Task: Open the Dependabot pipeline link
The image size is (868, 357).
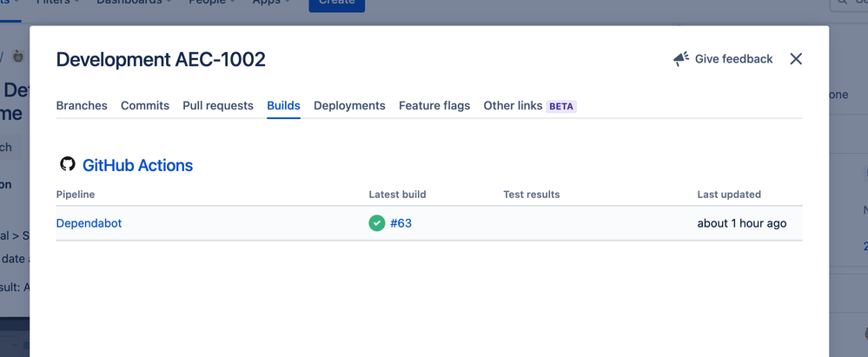Action: [x=89, y=223]
